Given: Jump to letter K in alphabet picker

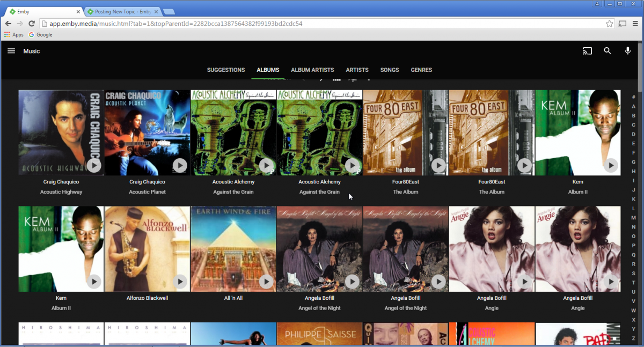Looking at the screenshot, I should point(633,199).
